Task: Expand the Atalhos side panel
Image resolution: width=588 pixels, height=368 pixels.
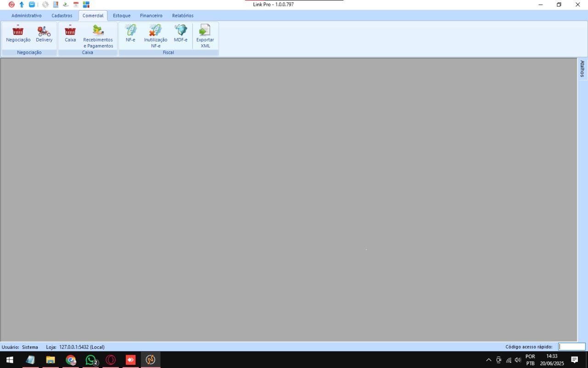Action: (x=582, y=69)
